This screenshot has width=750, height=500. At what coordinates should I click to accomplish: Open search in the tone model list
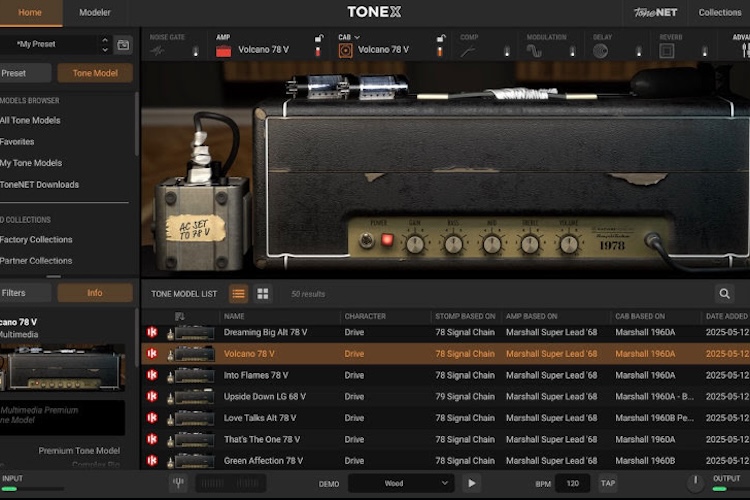[724, 294]
